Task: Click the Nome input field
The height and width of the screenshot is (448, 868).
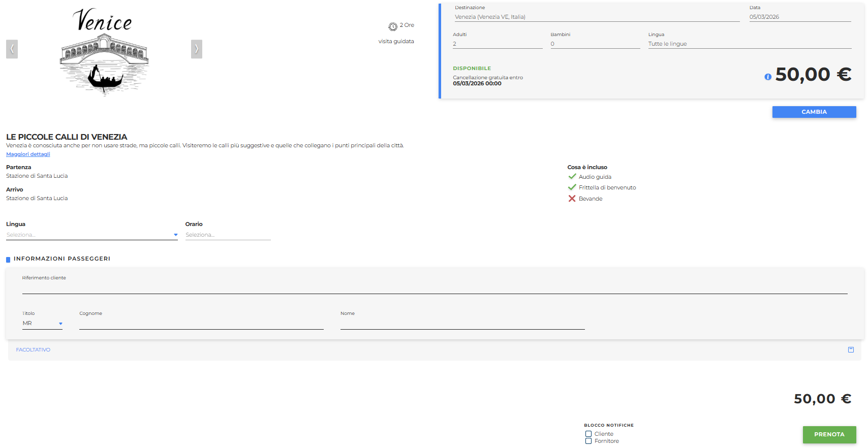Action: coord(462,324)
